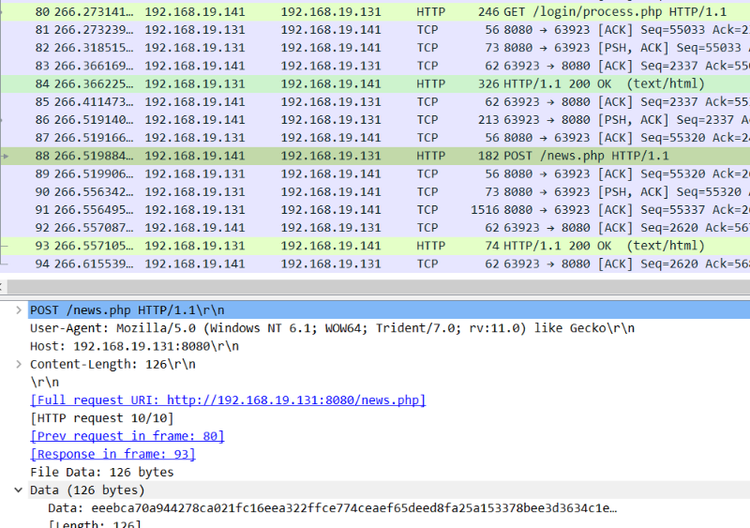
Task: Select the File Data: 126 bytes line
Action: coord(102,472)
